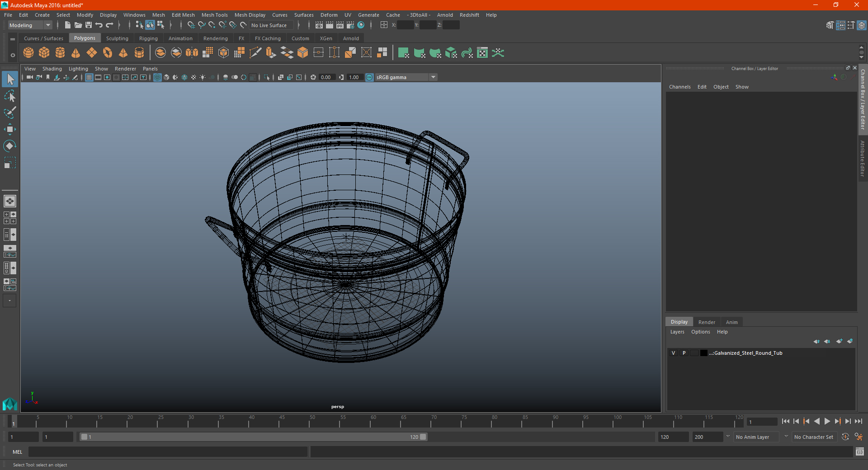Create a polygon cone from the shelf
The height and width of the screenshot is (470, 868).
[76, 53]
